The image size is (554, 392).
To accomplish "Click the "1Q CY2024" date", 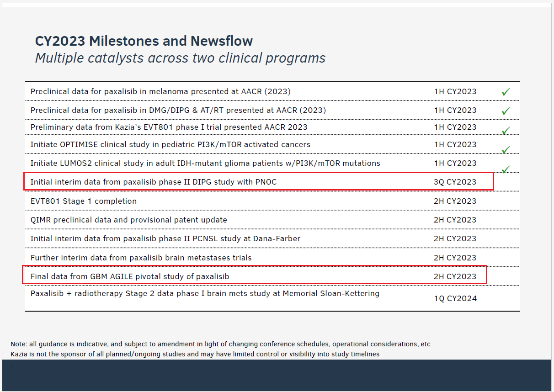I will click(455, 299).
